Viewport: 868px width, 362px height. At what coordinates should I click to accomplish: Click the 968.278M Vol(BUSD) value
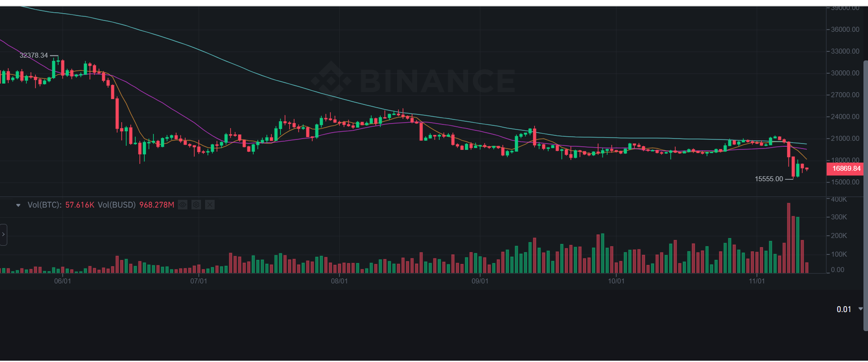[x=156, y=205]
